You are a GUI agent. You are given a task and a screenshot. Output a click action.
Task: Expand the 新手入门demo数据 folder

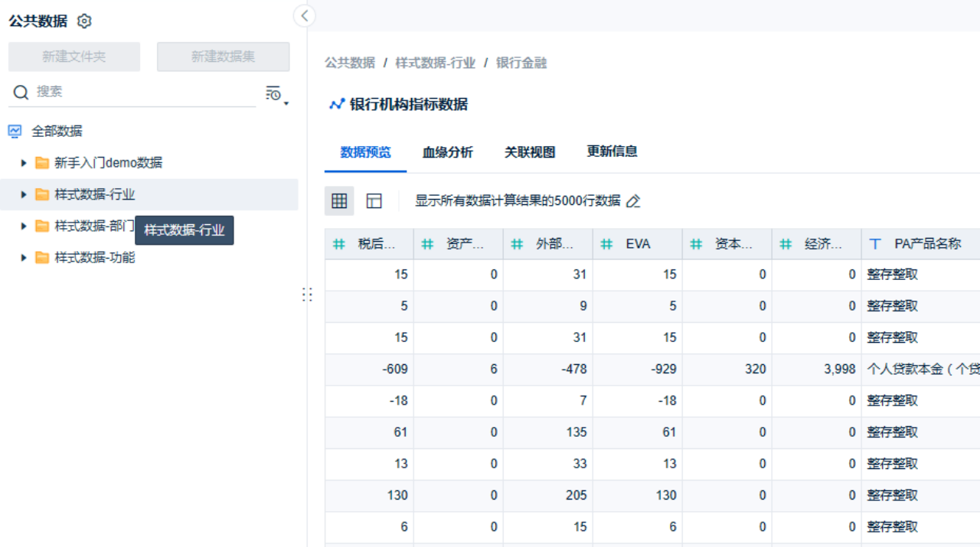24,163
